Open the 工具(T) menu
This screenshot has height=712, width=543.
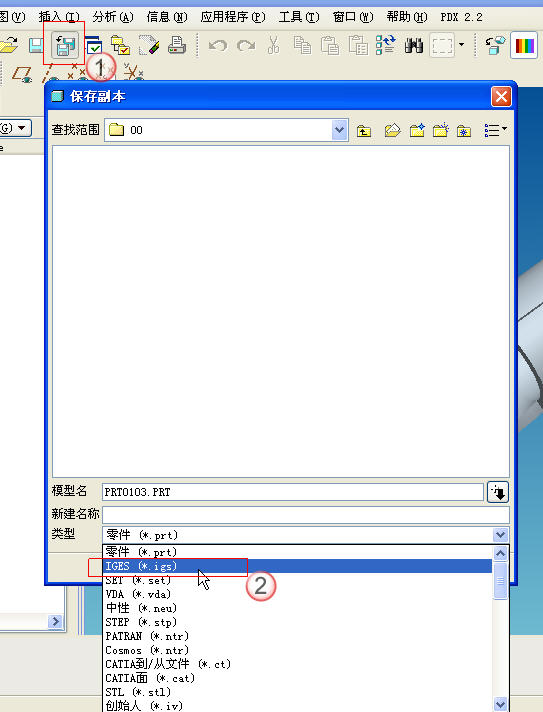[x=299, y=17]
